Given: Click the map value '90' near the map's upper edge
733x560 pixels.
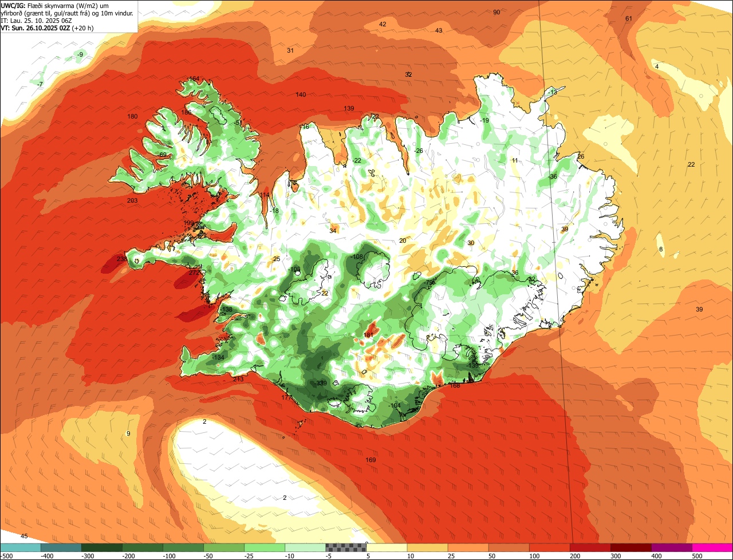Looking at the screenshot, I should click(496, 12).
